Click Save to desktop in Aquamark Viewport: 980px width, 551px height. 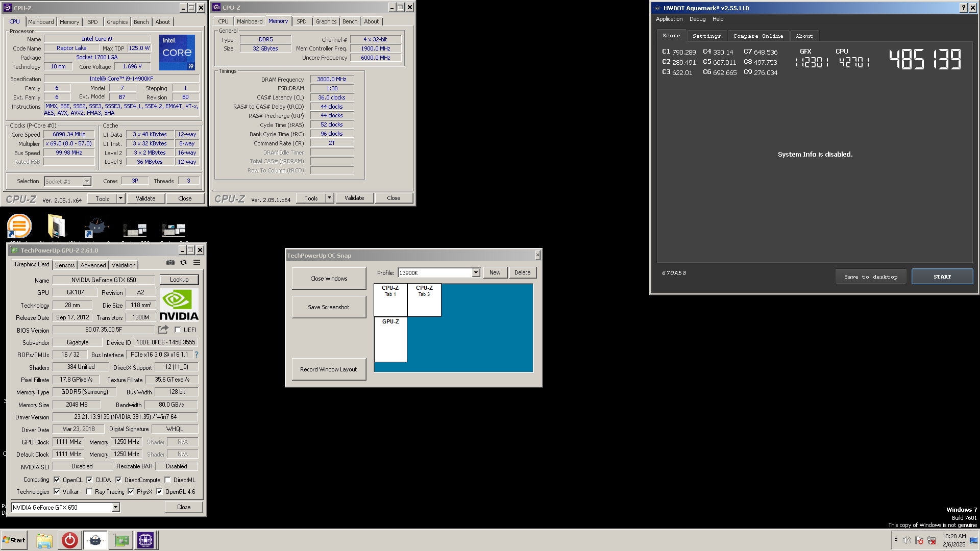(871, 277)
